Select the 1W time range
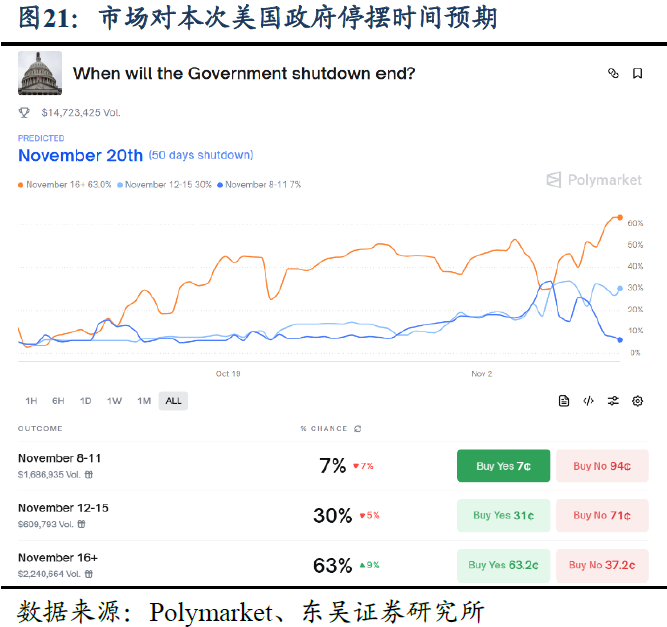The width and height of the screenshot is (667, 627). [x=114, y=401]
